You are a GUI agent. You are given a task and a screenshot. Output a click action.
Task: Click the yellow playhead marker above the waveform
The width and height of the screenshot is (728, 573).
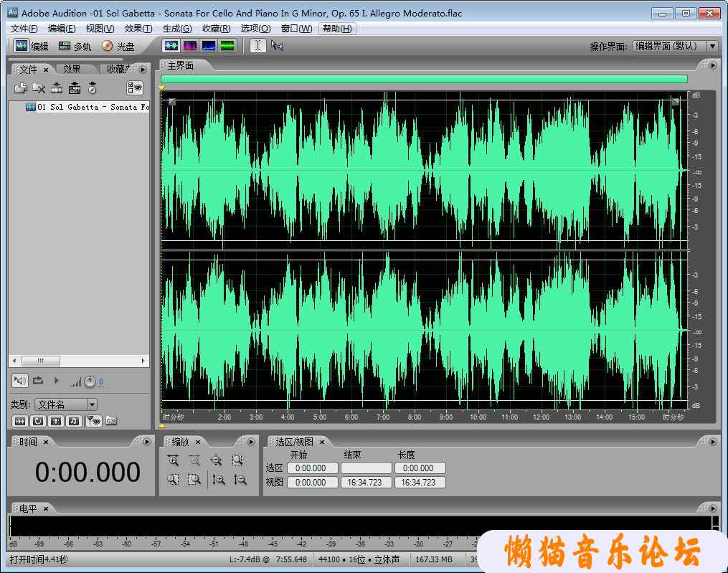[x=162, y=87]
